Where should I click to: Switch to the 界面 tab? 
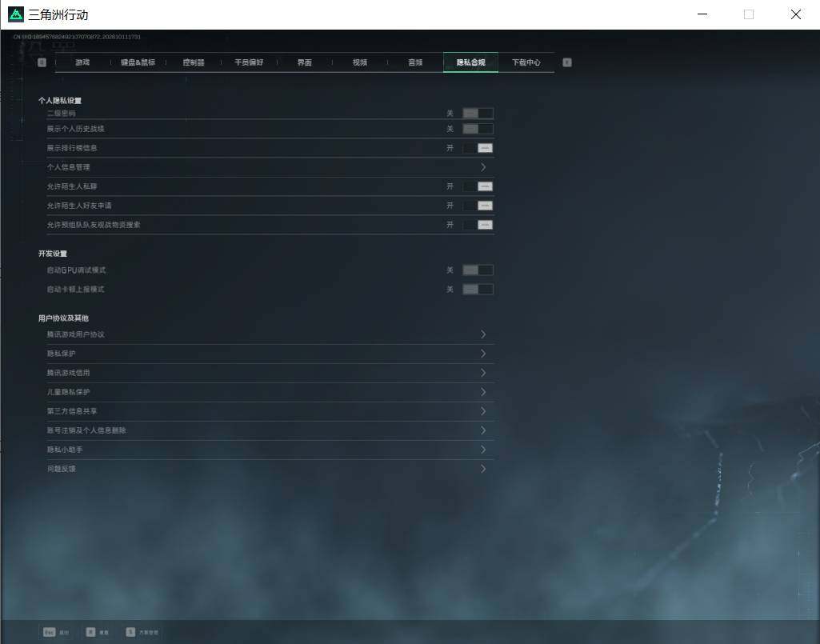[304, 62]
